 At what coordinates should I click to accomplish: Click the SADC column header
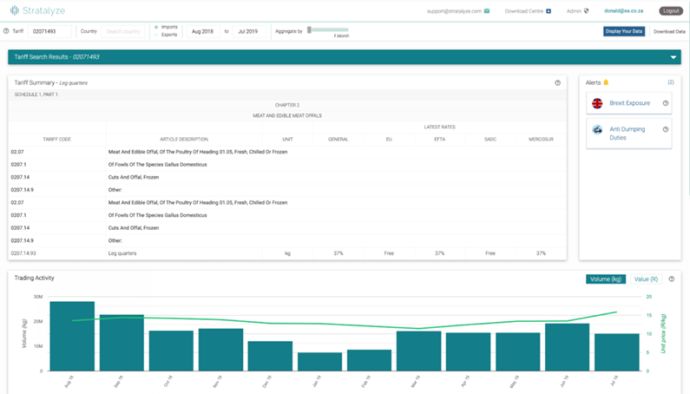490,140
